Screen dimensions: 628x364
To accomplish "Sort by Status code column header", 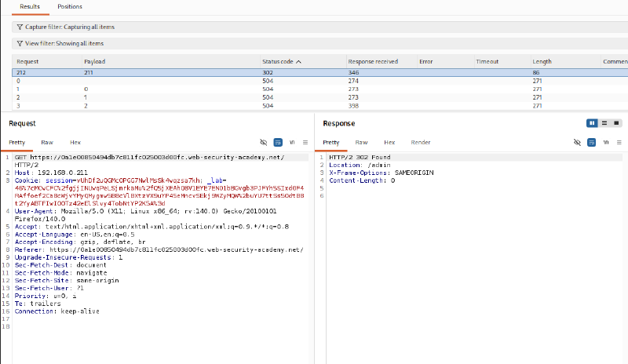I will [282, 61].
